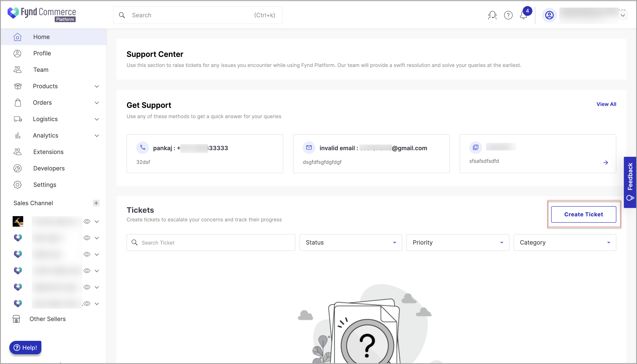637x364 pixels.
Task: Expand the Logistics menu chevron
Action: point(97,119)
